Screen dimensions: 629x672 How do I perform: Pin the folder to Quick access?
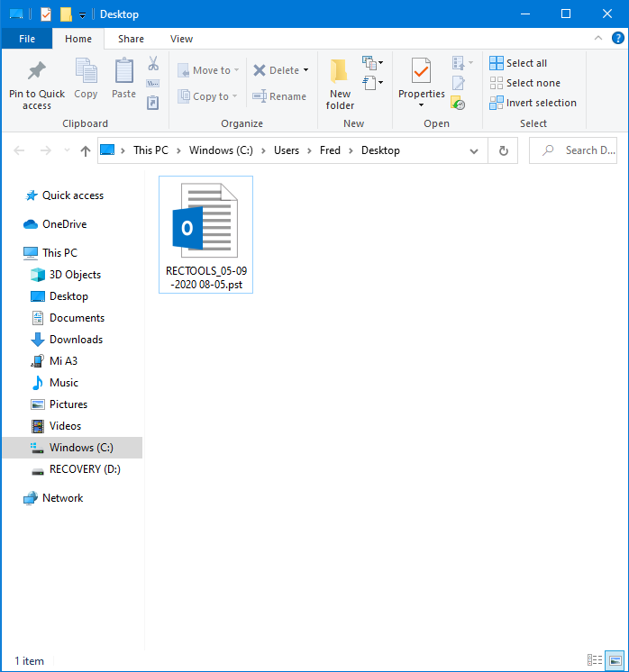(x=36, y=85)
